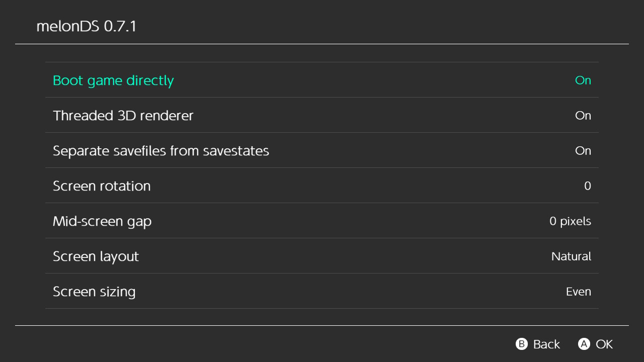Screen dimensions: 644x362
Task: Select Threaded 3D renderer menu item
Action: [x=123, y=116]
